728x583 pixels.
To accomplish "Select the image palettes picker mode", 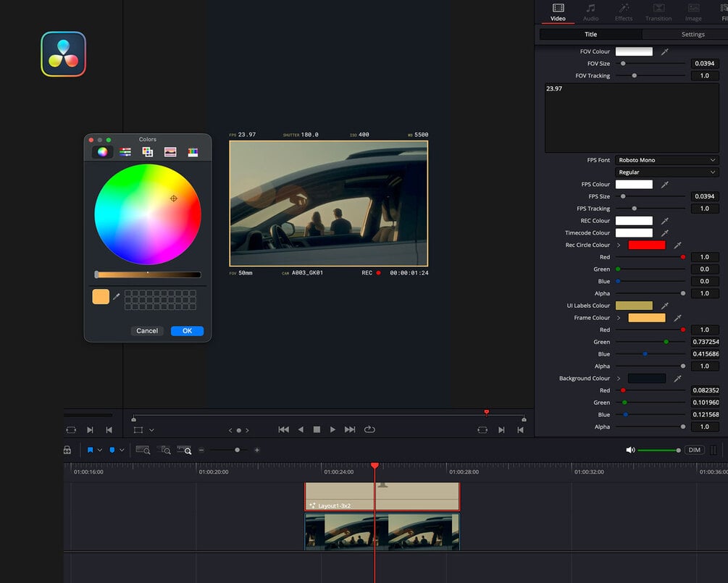I will click(170, 152).
